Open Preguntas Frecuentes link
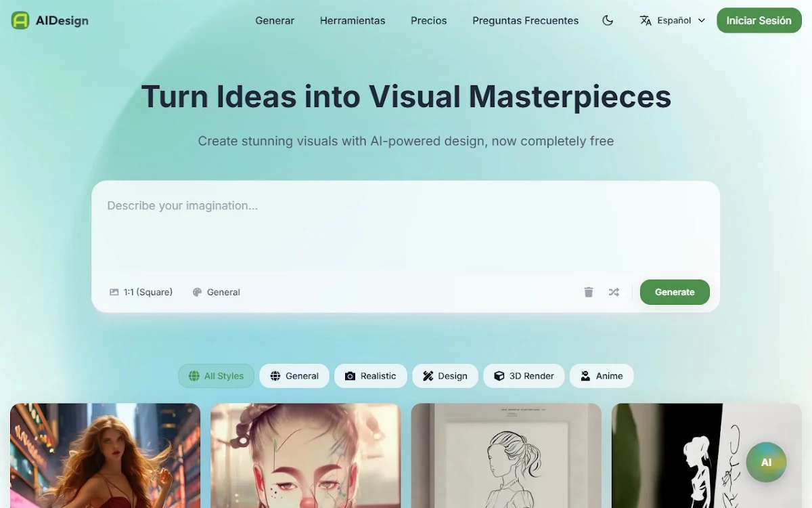This screenshot has height=508, width=812. coord(526,20)
